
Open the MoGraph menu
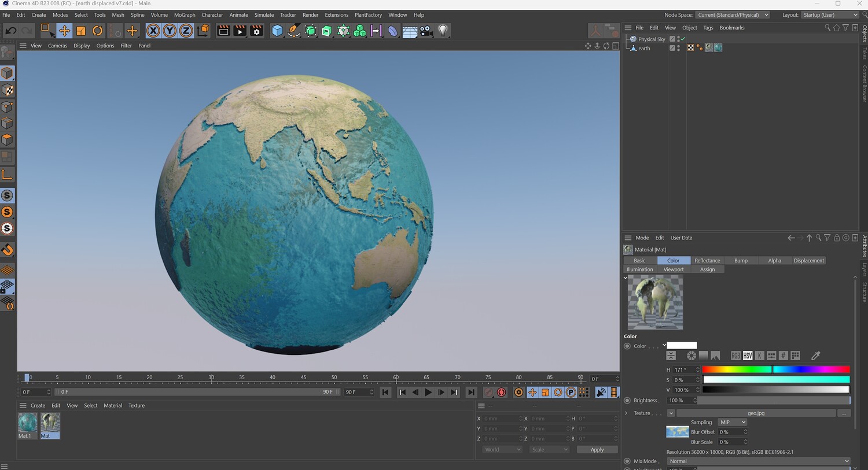pyautogui.click(x=185, y=15)
